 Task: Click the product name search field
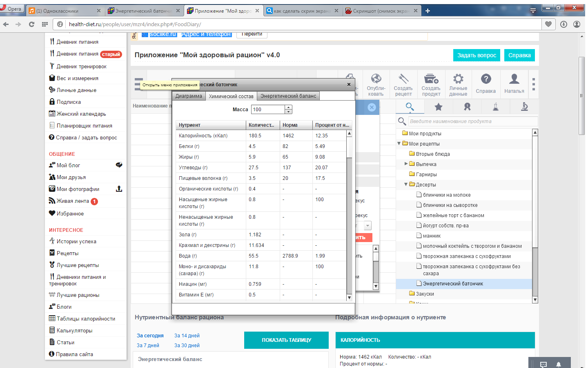(x=473, y=121)
